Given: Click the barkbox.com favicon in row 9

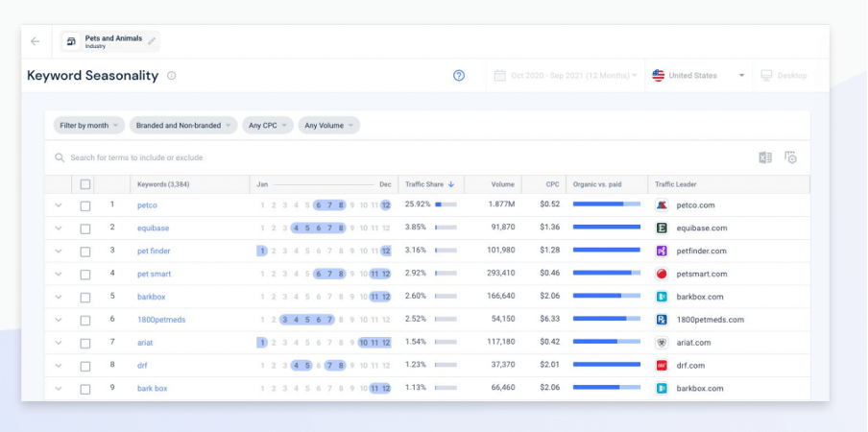Looking at the screenshot, I should click(x=662, y=388).
